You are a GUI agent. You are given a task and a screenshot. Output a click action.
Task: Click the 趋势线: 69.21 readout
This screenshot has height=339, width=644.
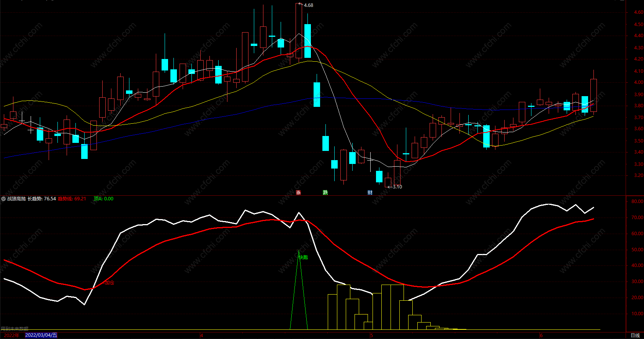(x=72, y=199)
